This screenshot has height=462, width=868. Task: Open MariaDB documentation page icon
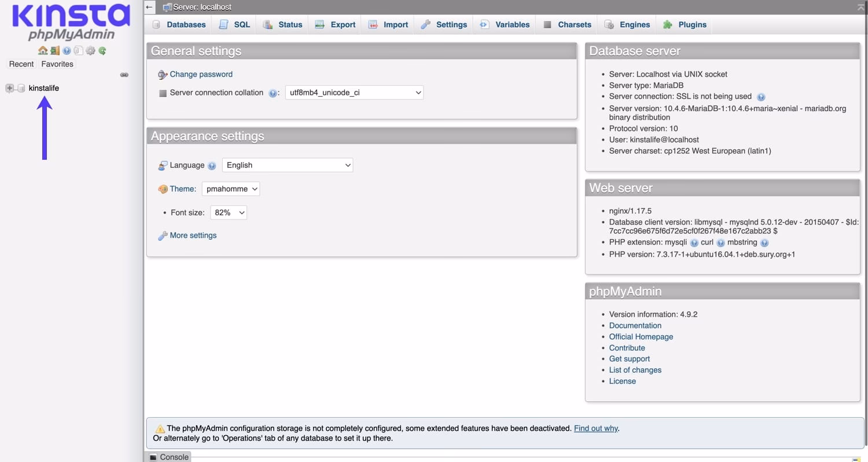point(78,50)
